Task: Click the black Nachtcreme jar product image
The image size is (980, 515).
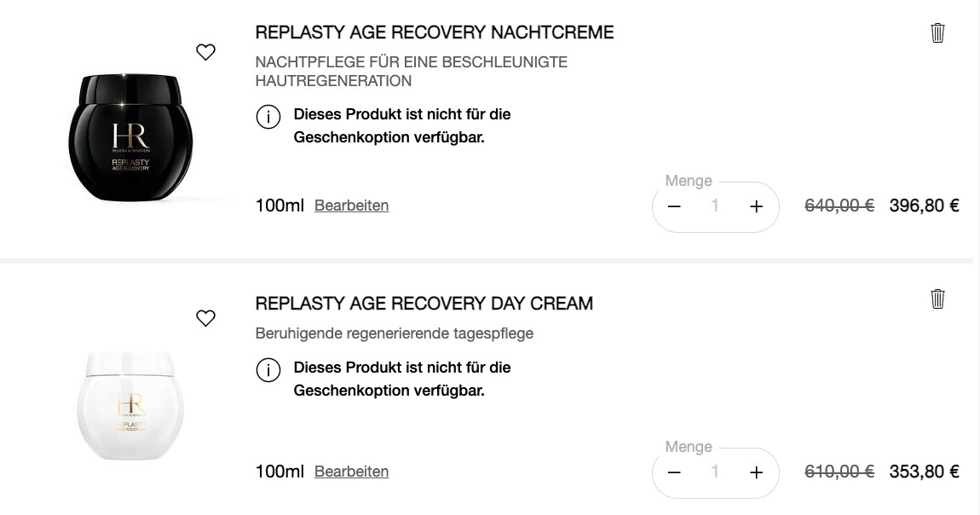Action: coord(130,136)
